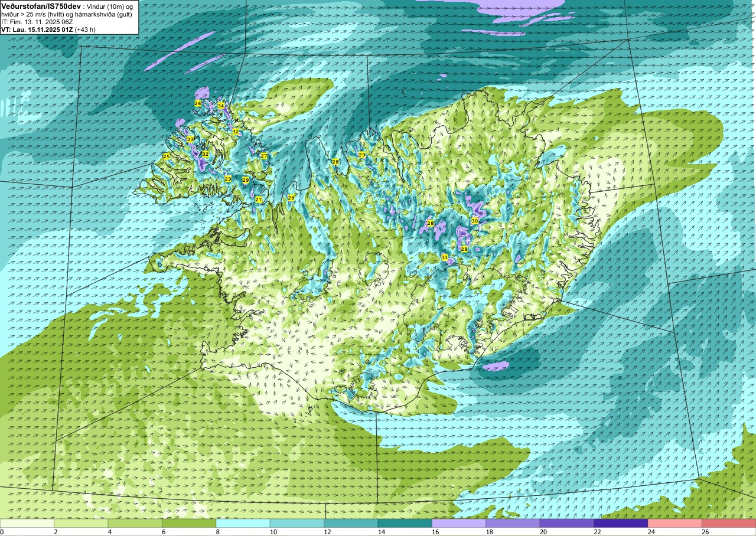Choose the dark teal 14–16 m/s legend swatch

click(405, 523)
